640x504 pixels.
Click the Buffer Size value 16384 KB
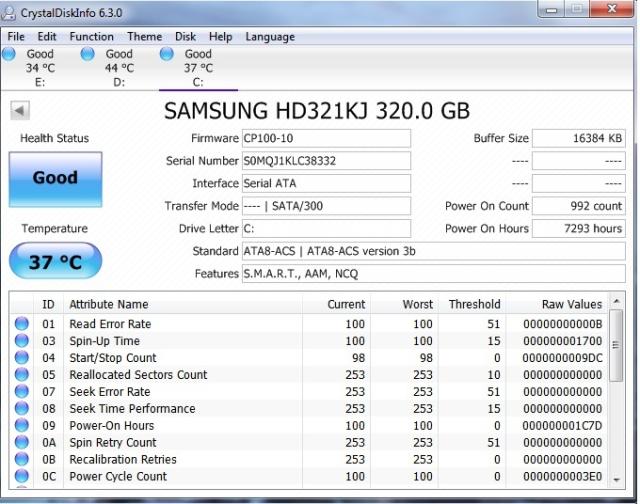[579, 138]
